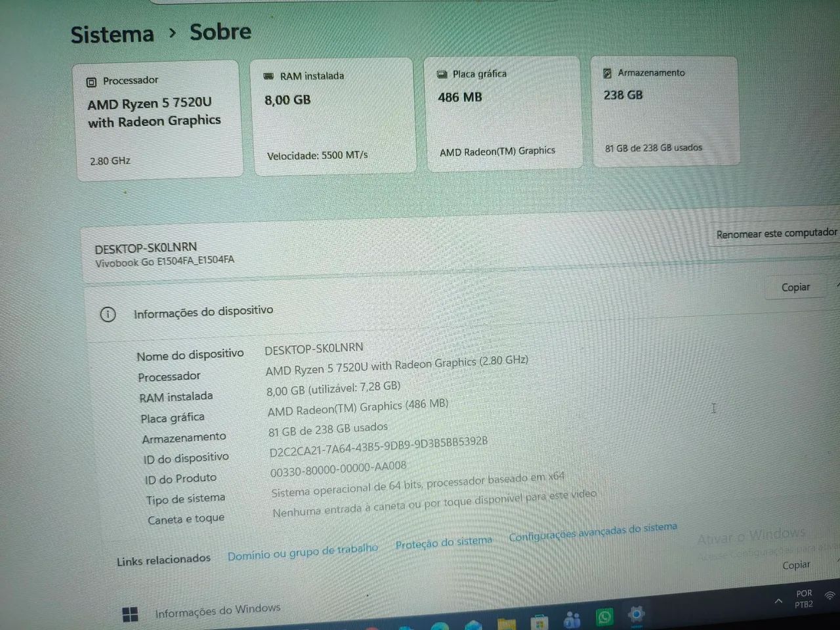The width and height of the screenshot is (840, 630).
Task: Click the Armazenamento storage icon
Action: pos(607,73)
